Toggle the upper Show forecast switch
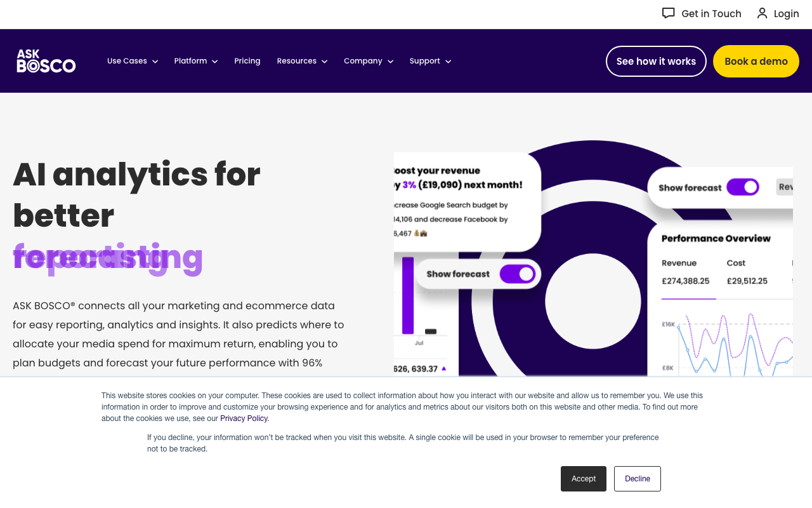812x508 pixels. pyautogui.click(x=743, y=187)
